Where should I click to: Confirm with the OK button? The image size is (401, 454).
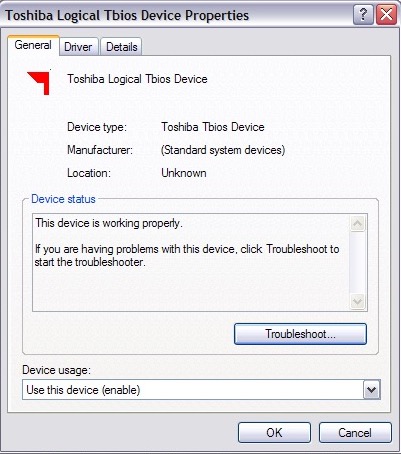coord(274,433)
